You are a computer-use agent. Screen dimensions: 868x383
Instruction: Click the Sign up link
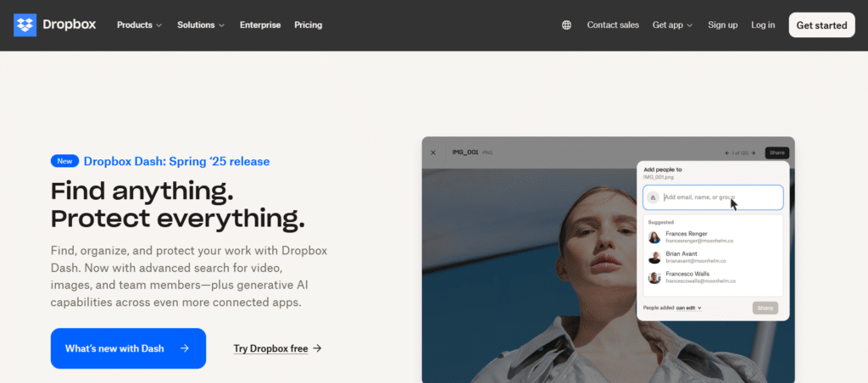(722, 25)
